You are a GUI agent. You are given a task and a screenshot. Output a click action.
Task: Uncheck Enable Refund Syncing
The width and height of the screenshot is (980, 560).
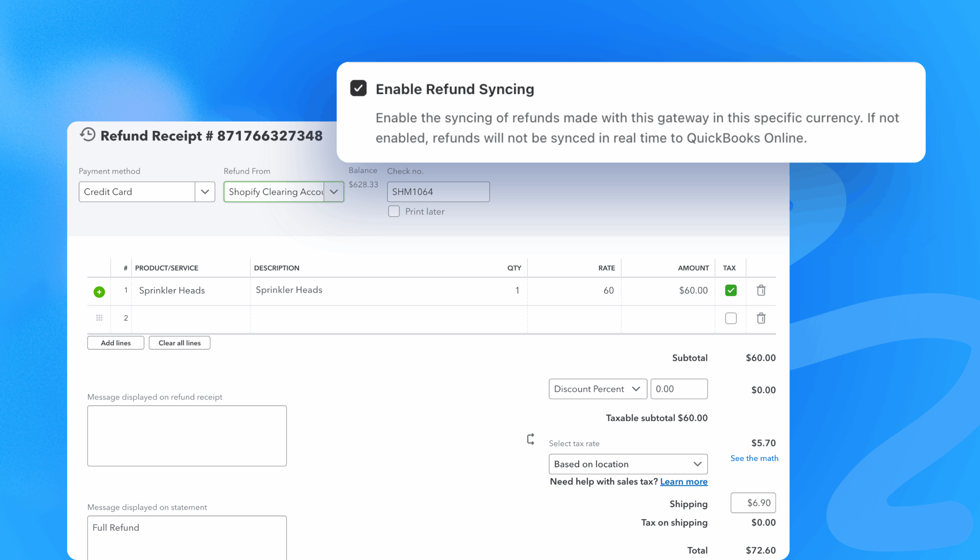pos(358,88)
